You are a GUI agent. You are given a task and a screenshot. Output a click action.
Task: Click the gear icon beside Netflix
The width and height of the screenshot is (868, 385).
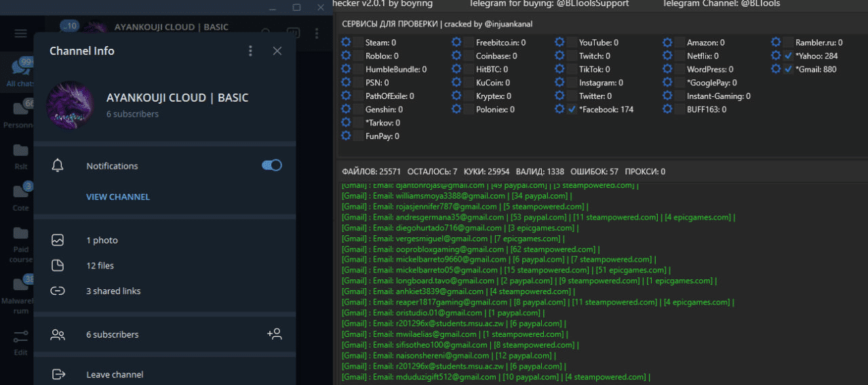coord(668,56)
